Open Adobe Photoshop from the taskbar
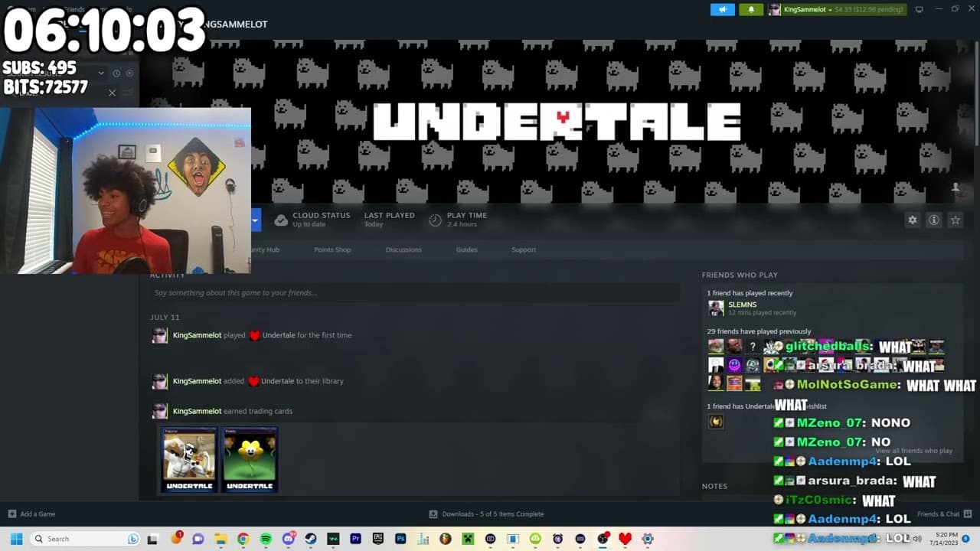 pyautogui.click(x=400, y=539)
